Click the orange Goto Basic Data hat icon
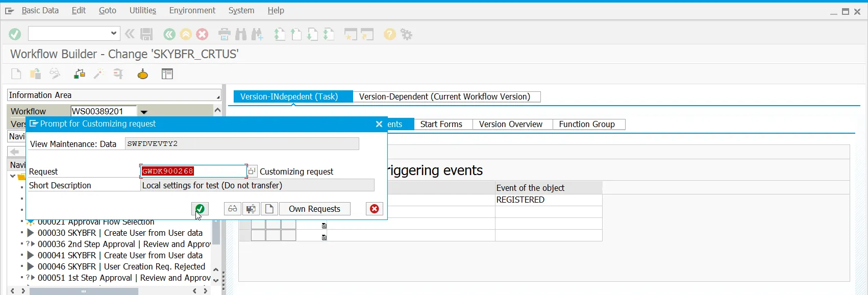 pyautogui.click(x=143, y=74)
